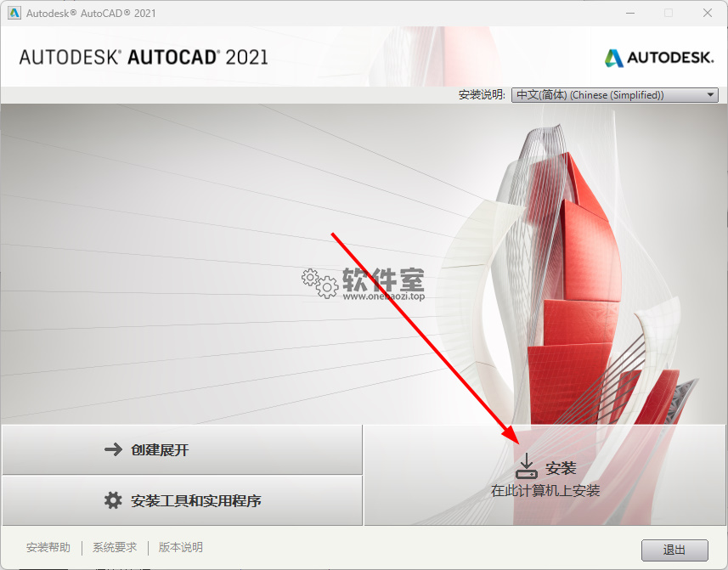Screen dimensions: 728x570
Task: Open the 版本说明 link
Action: [x=181, y=547]
